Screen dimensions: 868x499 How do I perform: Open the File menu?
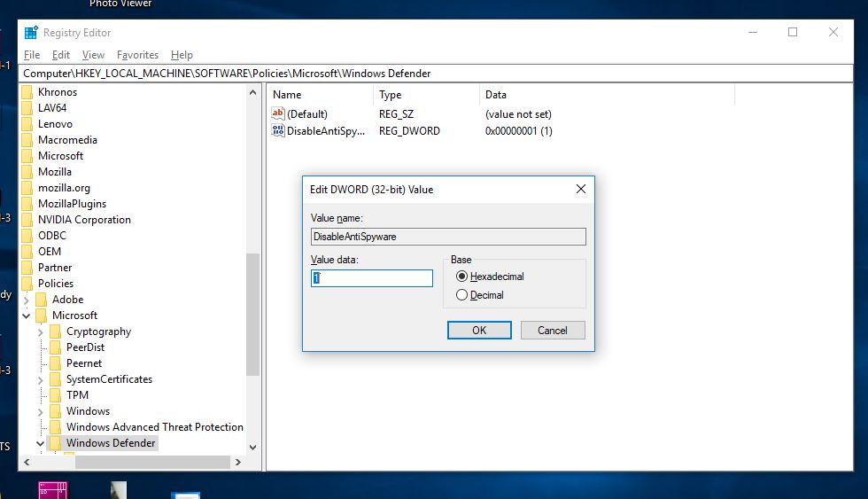(32, 55)
